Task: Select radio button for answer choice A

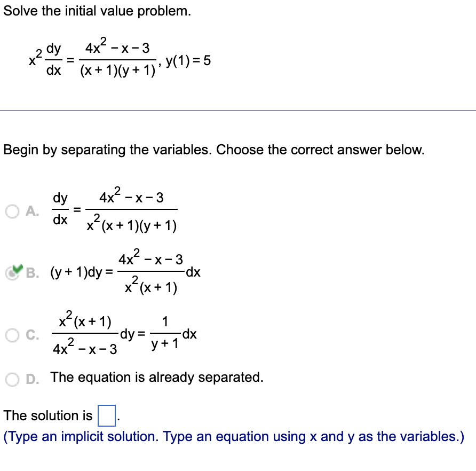Action: pyautogui.click(x=12, y=211)
